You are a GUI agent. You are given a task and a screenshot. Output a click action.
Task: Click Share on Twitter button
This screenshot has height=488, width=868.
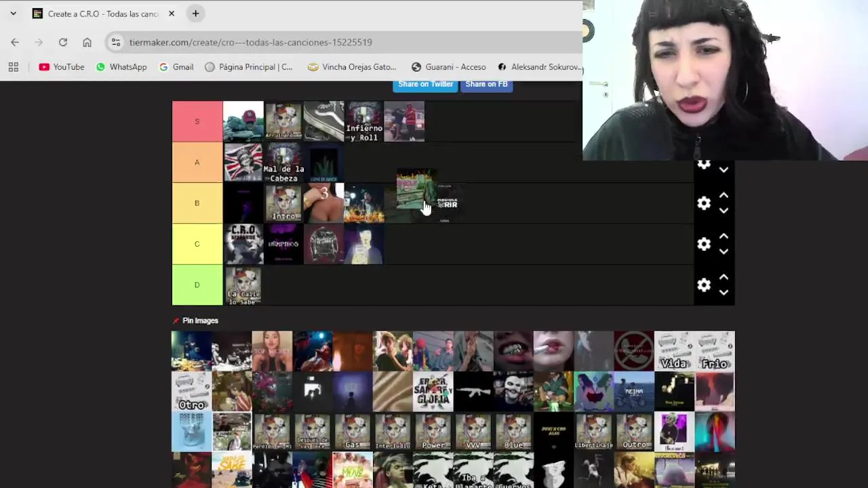(x=425, y=85)
